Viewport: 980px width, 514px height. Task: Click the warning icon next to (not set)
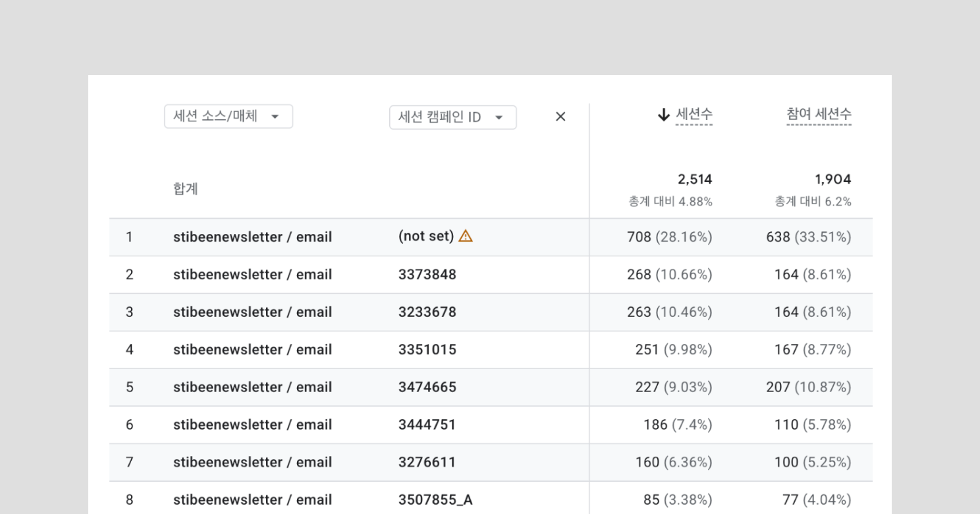466,236
